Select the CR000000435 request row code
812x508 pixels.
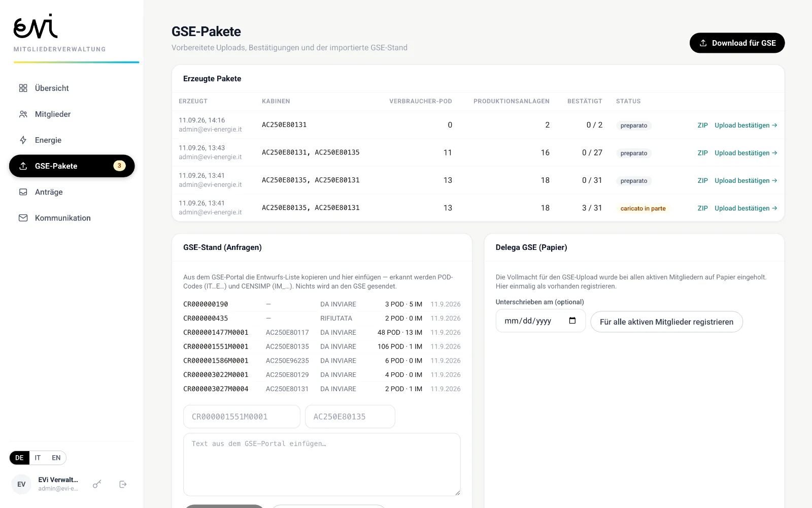tap(206, 319)
